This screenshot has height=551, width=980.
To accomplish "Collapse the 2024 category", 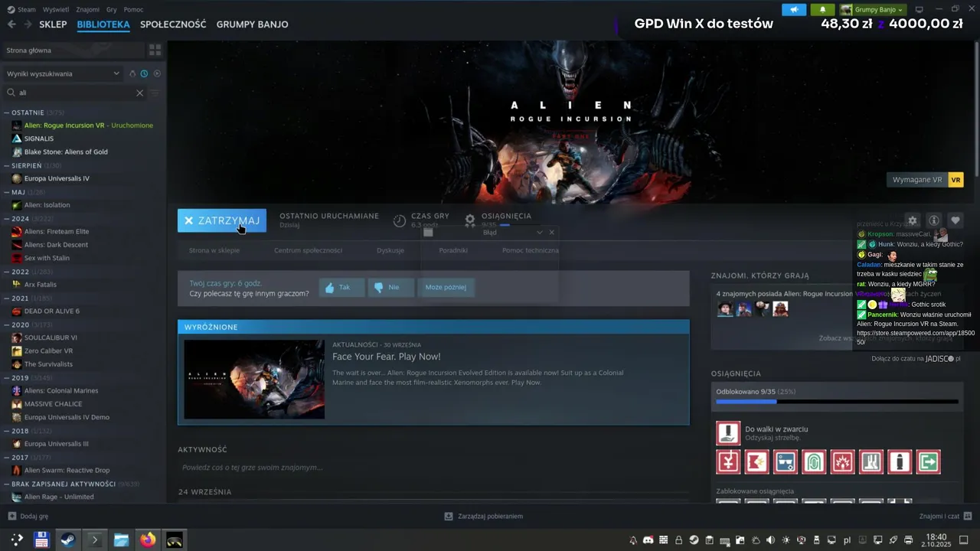I will (x=7, y=218).
